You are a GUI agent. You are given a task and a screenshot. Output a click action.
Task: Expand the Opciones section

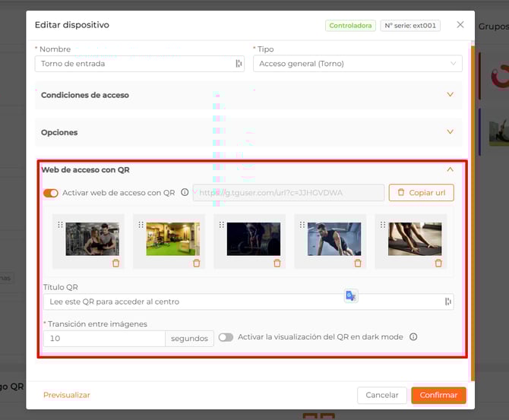(x=450, y=132)
